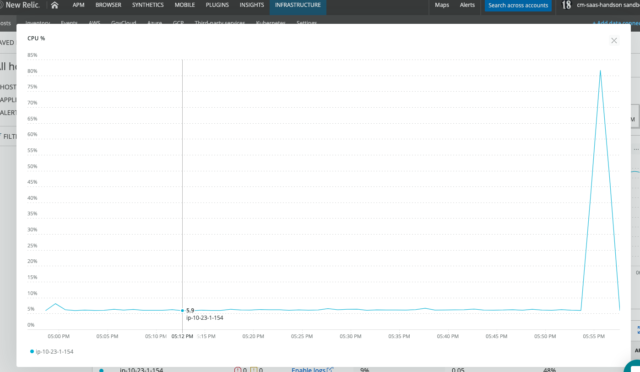
Task: Click the Enable logs link
Action: [x=312, y=370]
